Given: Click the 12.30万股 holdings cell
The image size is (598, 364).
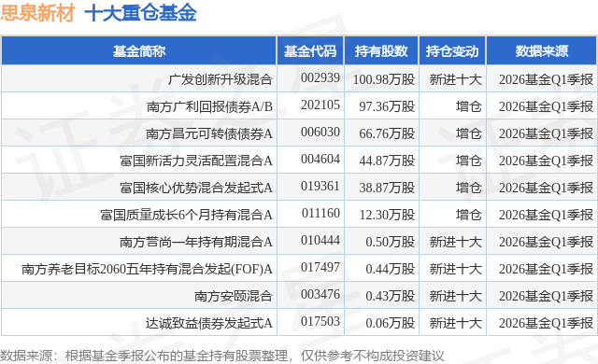Looking at the screenshot, I should (x=387, y=215).
